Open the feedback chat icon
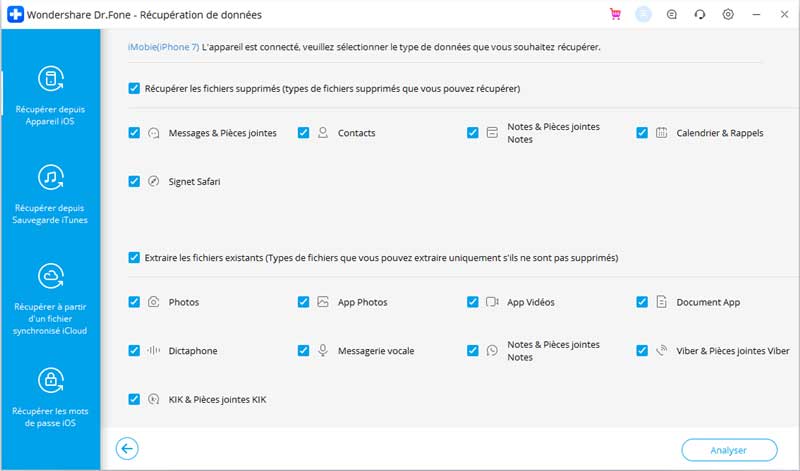 pyautogui.click(x=671, y=14)
